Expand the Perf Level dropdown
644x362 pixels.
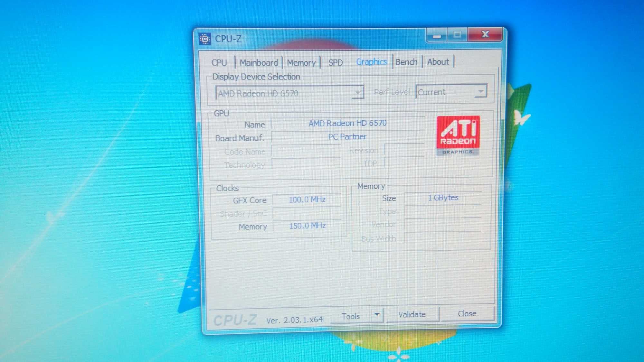(480, 92)
